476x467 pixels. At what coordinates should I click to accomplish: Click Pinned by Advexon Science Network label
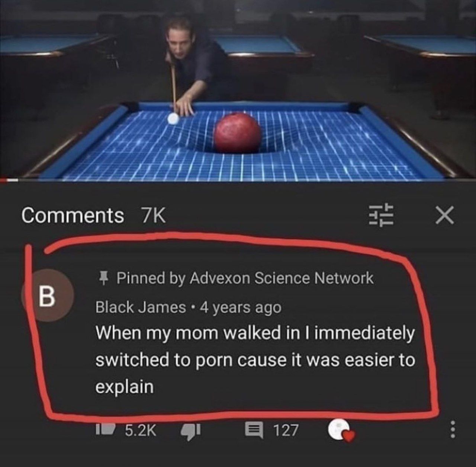click(245, 278)
